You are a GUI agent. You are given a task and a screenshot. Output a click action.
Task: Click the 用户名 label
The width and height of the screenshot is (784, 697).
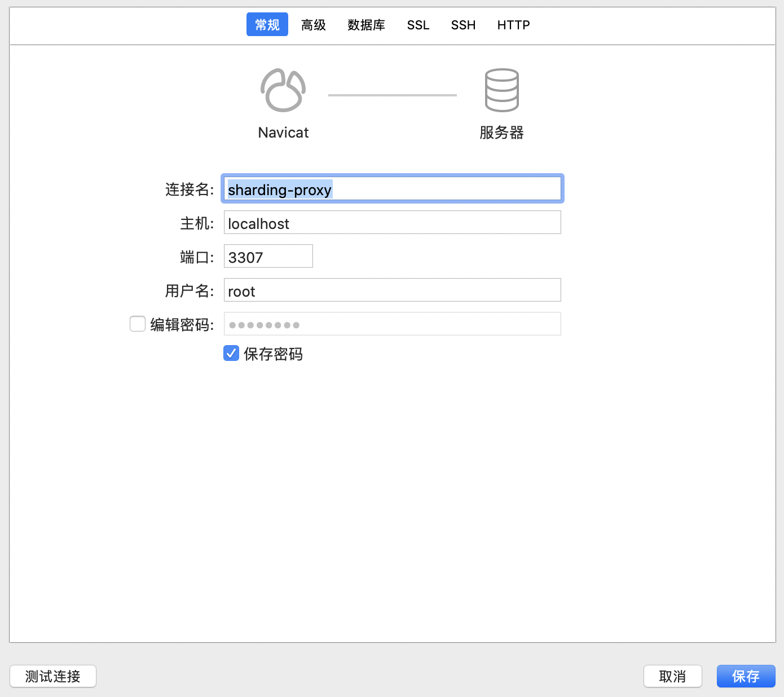click(x=190, y=291)
